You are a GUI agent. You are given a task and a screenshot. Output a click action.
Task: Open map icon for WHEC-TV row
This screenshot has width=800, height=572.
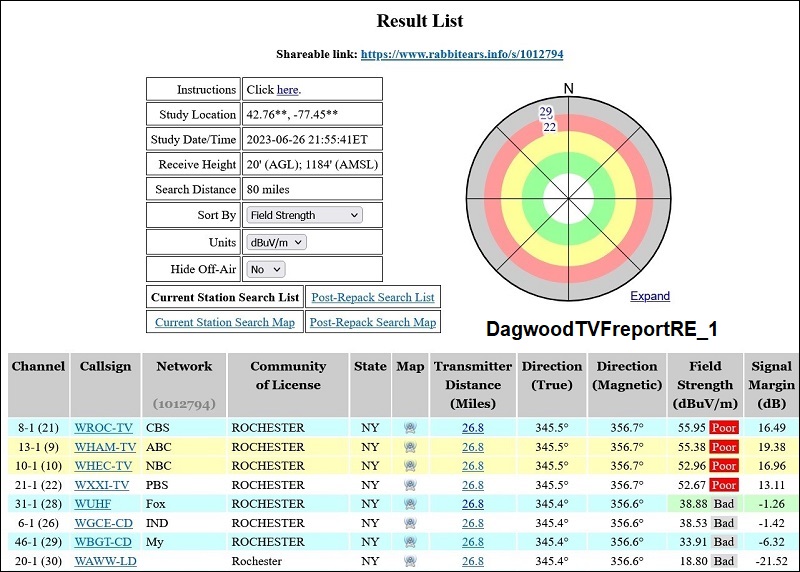[410, 466]
